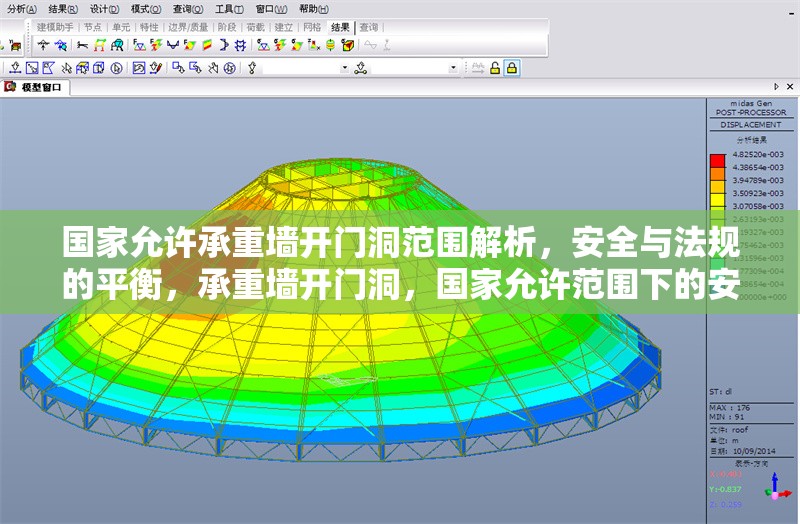The image size is (800, 524).
Task: Click the Select Previous boxed curved-arrow icon
Action: 139,67
